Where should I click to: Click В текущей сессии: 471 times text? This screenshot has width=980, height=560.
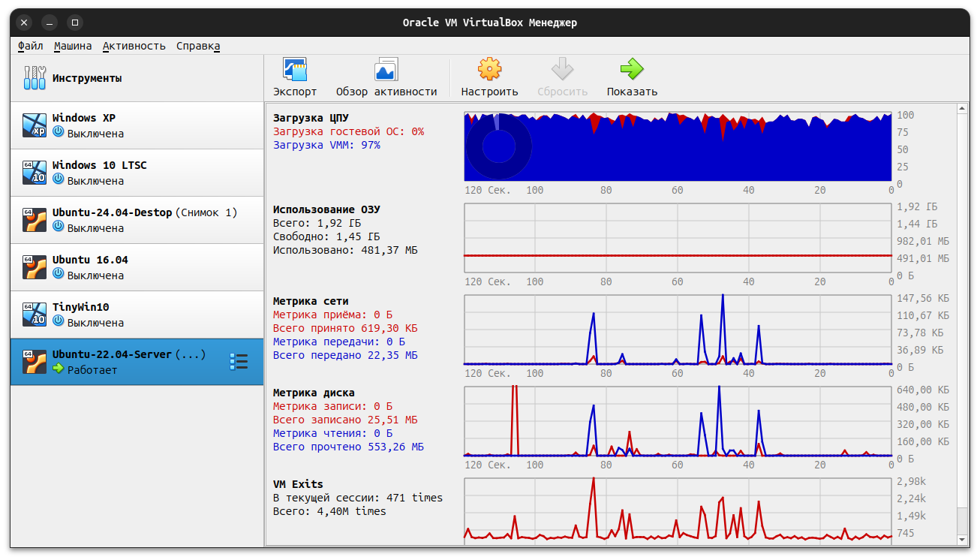358,498
